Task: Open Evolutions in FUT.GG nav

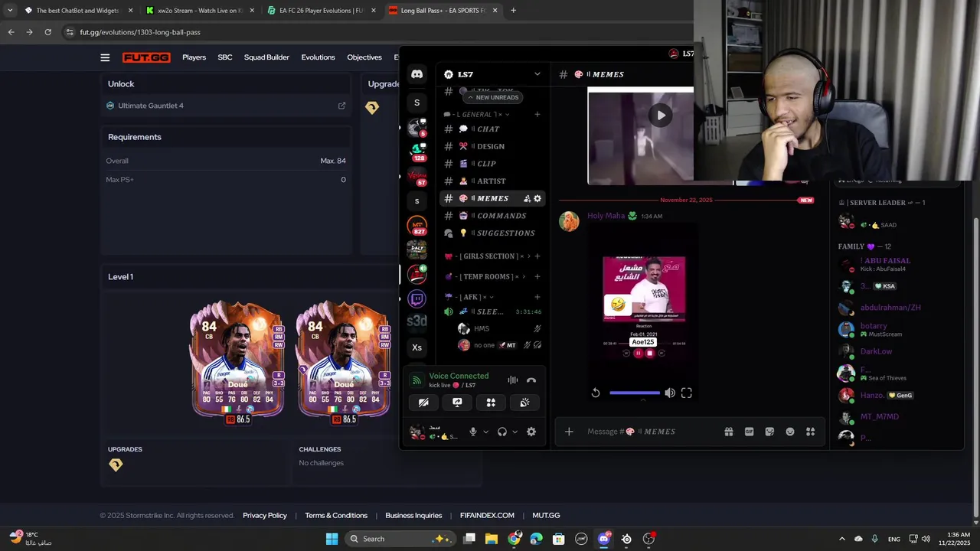Action: point(318,57)
